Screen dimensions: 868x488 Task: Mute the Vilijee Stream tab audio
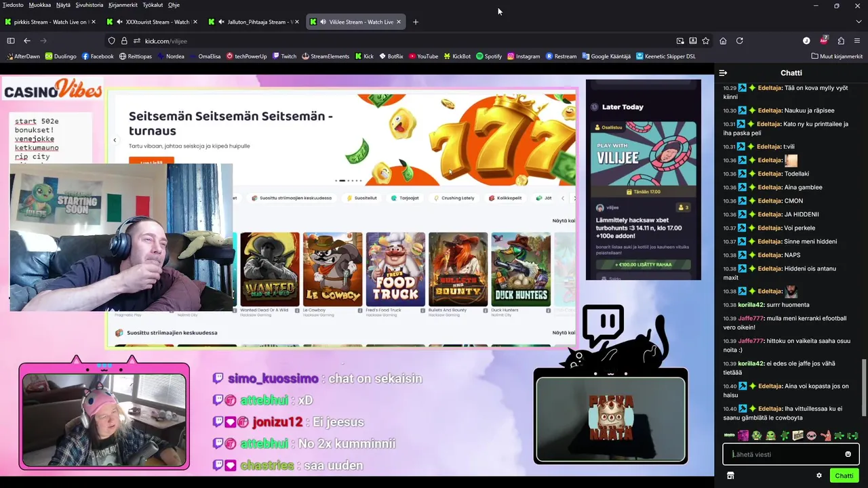coord(323,22)
